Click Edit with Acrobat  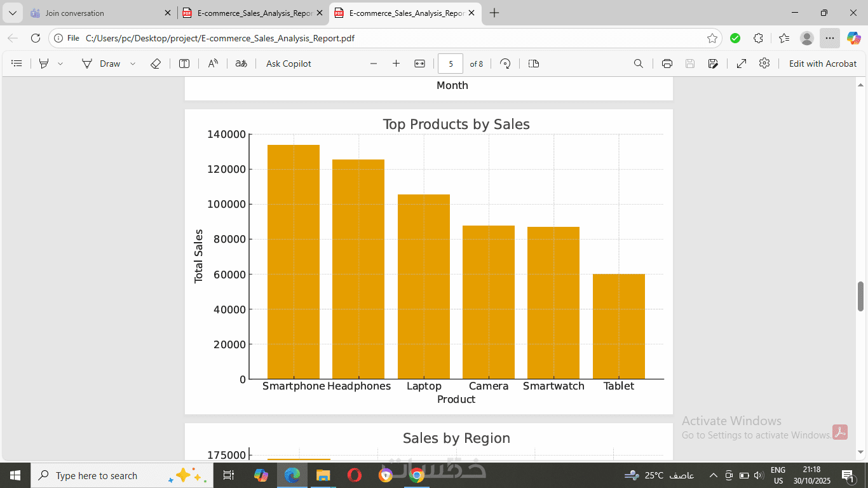coord(823,64)
